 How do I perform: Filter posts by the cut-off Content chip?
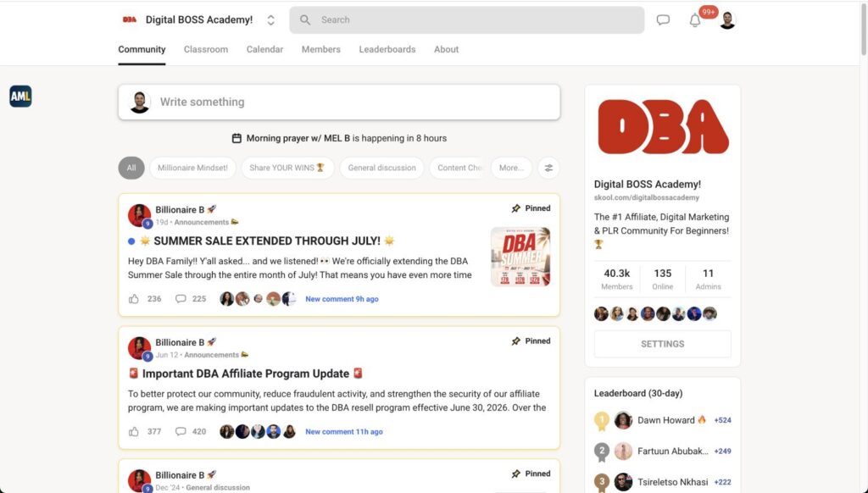[x=459, y=168]
